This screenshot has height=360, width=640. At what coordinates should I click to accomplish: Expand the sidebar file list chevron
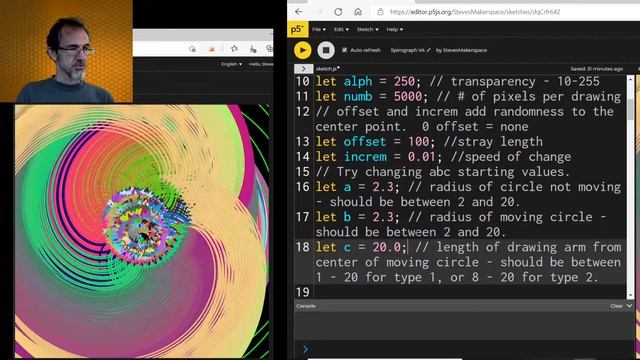coord(303,69)
